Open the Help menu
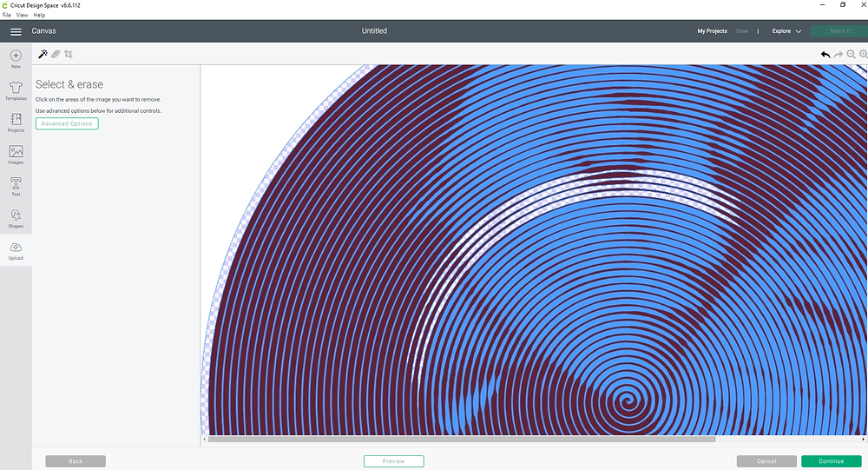 coord(39,15)
